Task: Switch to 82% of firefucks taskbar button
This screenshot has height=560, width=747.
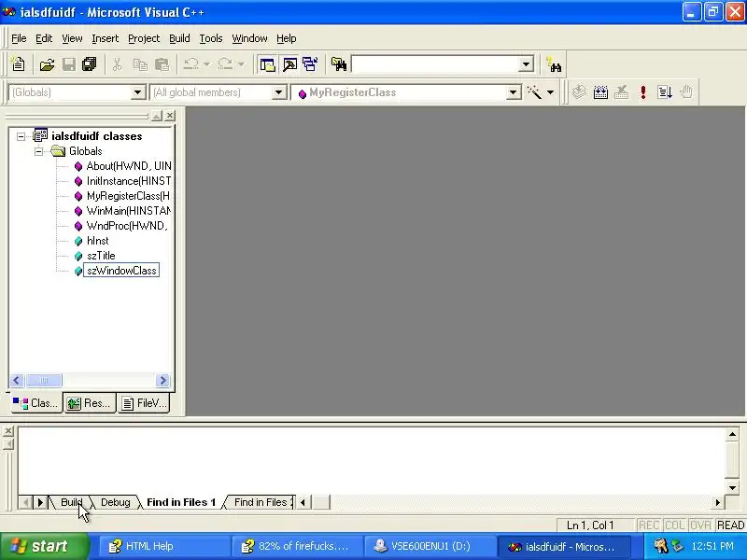Action: coord(297,547)
